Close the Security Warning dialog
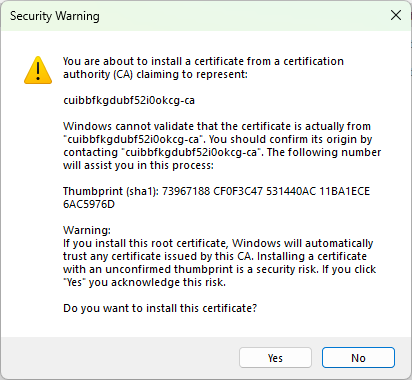This screenshot has height=380, width=412. (396, 15)
